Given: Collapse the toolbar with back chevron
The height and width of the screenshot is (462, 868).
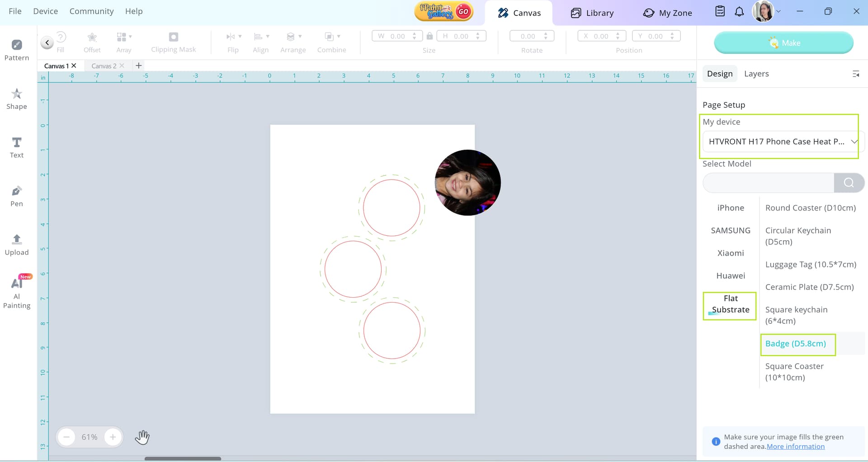Looking at the screenshot, I should (x=47, y=42).
